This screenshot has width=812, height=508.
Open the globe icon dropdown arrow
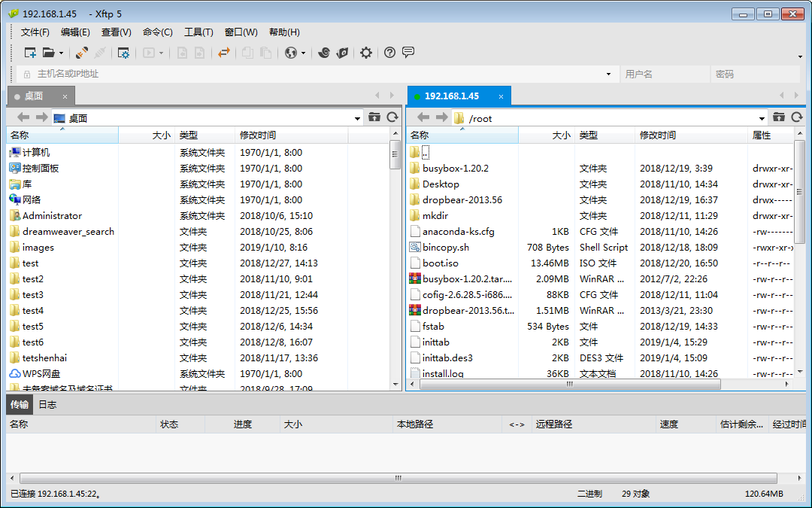point(304,53)
